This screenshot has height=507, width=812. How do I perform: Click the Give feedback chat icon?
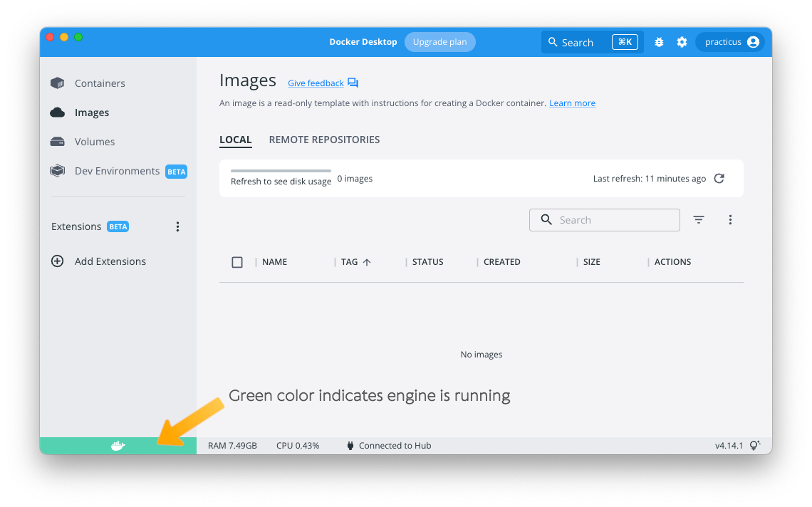coord(353,83)
